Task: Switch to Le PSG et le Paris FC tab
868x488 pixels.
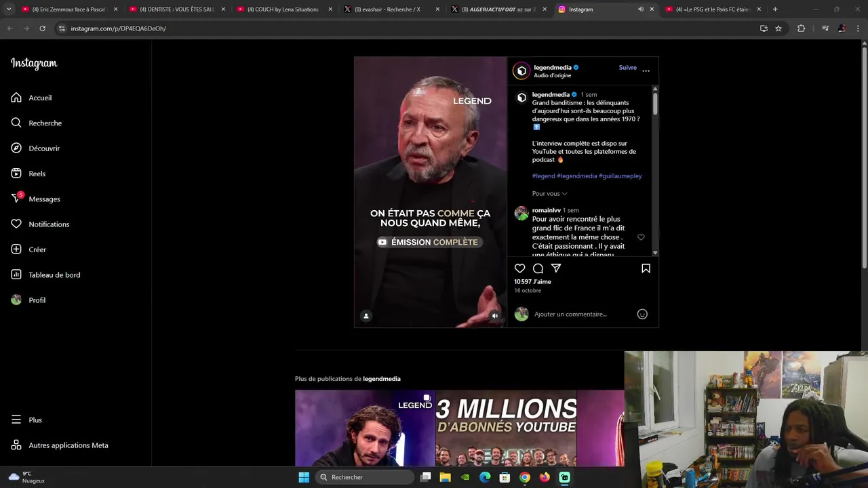Action: (713, 9)
